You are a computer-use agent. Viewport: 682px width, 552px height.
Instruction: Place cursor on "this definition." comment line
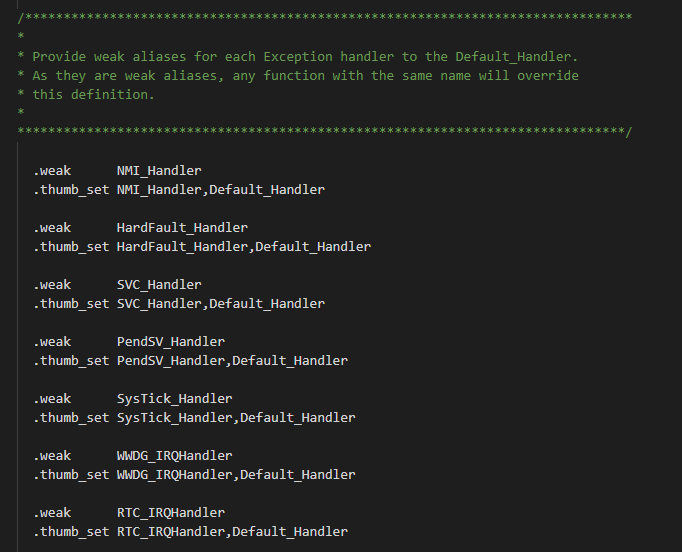point(93,95)
